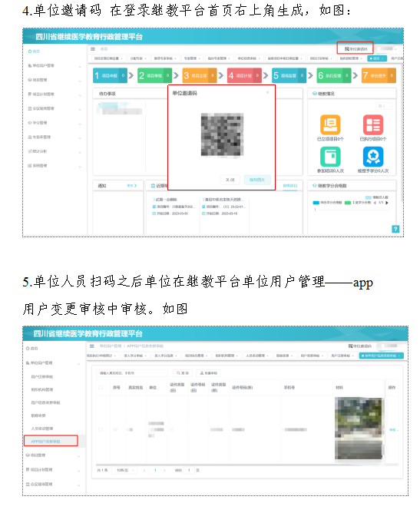Go to 首页 in the second screenshot sidebar
The width and height of the screenshot is (420, 513).
tap(32, 349)
